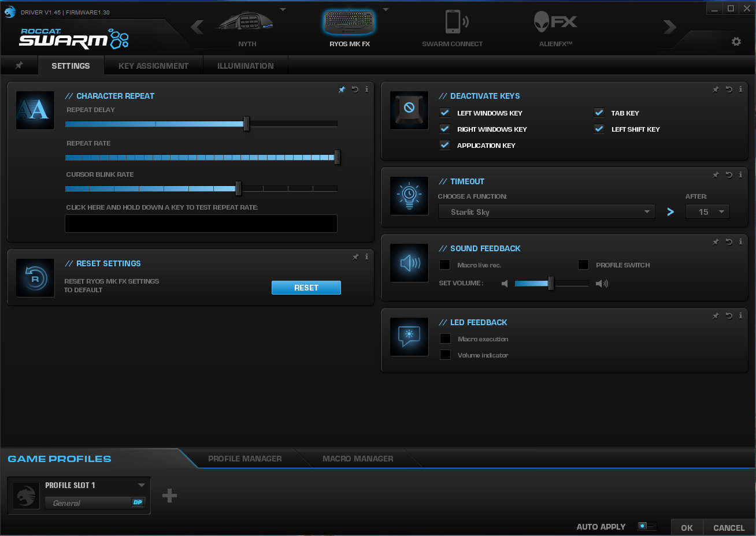The width and height of the screenshot is (756, 536).
Task: Click the Cancel button
Action: pyautogui.click(x=729, y=527)
